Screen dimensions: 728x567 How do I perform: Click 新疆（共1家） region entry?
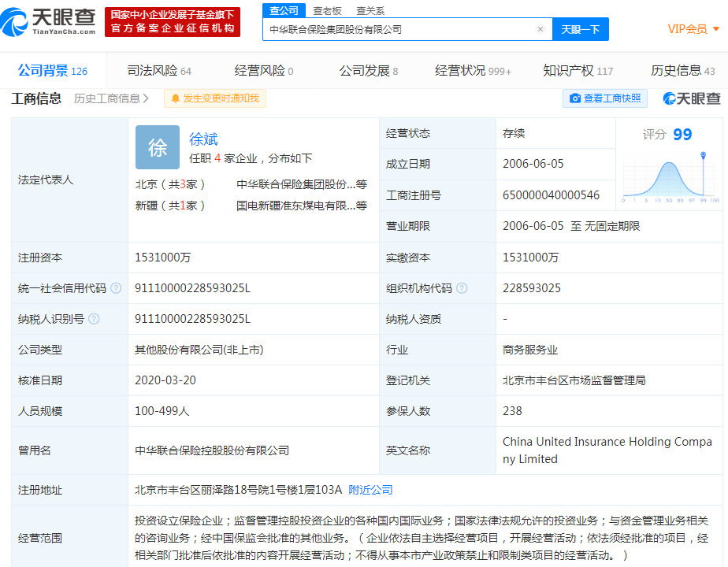click(170, 206)
